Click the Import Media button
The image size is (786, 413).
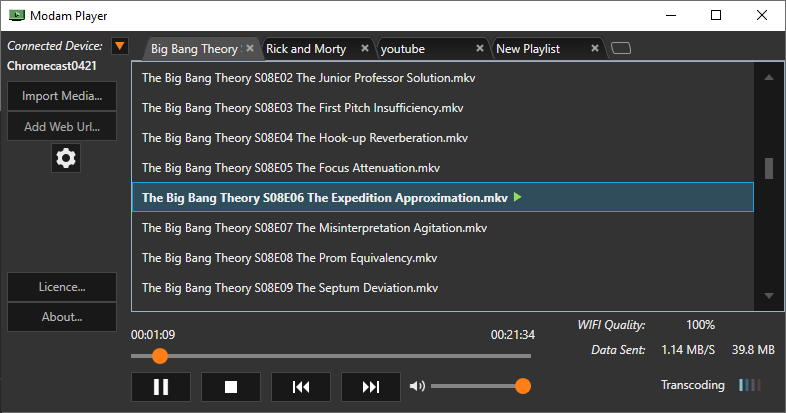[62, 96]
